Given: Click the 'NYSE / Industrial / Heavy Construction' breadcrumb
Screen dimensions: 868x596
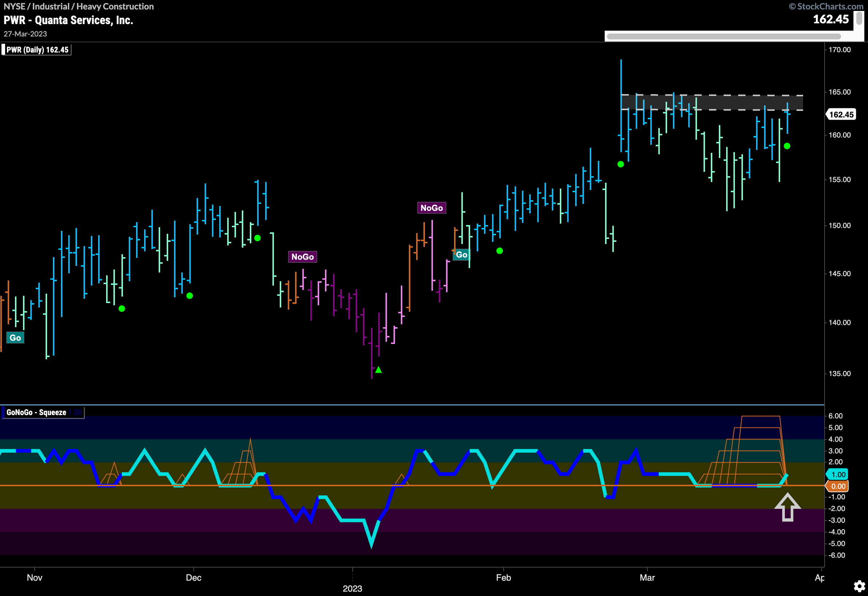Looking at the screenshot, I should point(78,6).
